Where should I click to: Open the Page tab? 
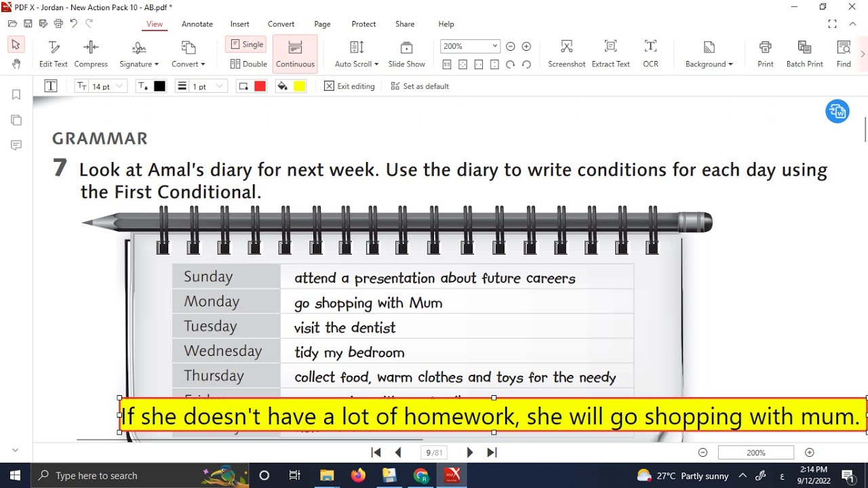click(323, 24)
